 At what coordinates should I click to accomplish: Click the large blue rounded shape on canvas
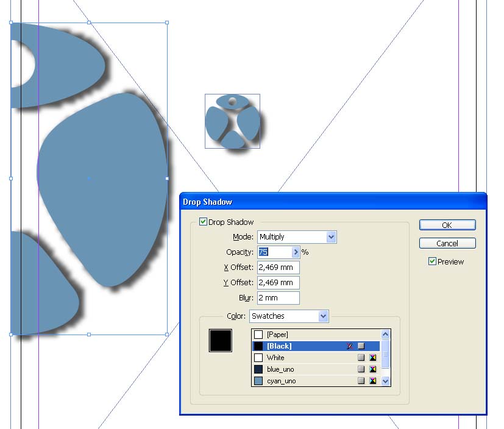click(103, 190)
